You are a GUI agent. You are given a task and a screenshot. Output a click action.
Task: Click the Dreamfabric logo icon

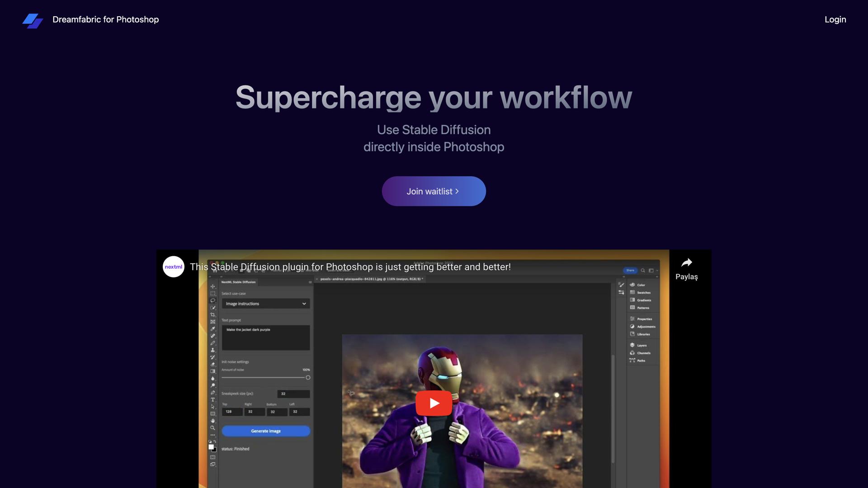33,20
